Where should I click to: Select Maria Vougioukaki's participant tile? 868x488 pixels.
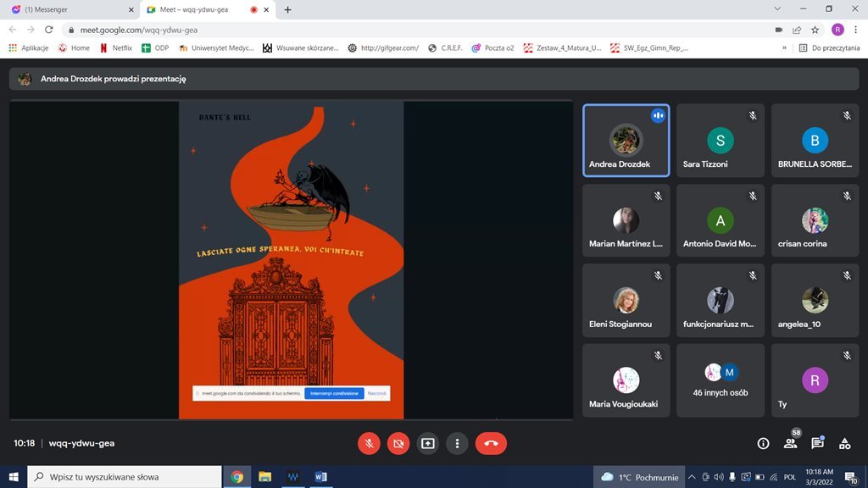coord(626,380)
